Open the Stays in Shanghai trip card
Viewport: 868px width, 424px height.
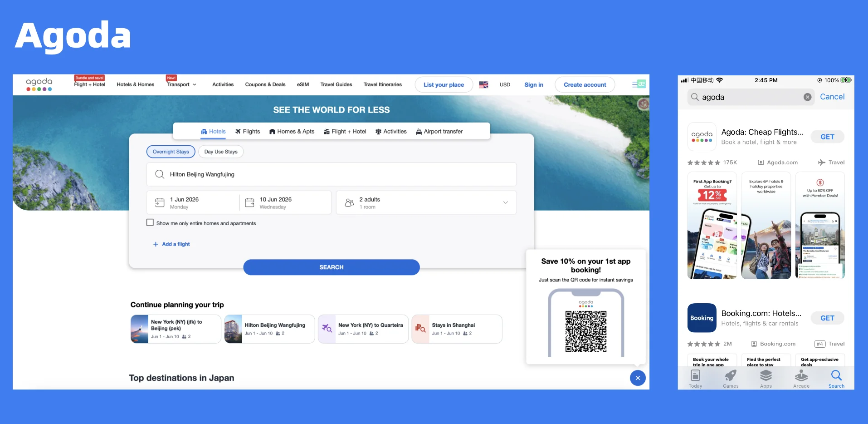click(457, 329)
